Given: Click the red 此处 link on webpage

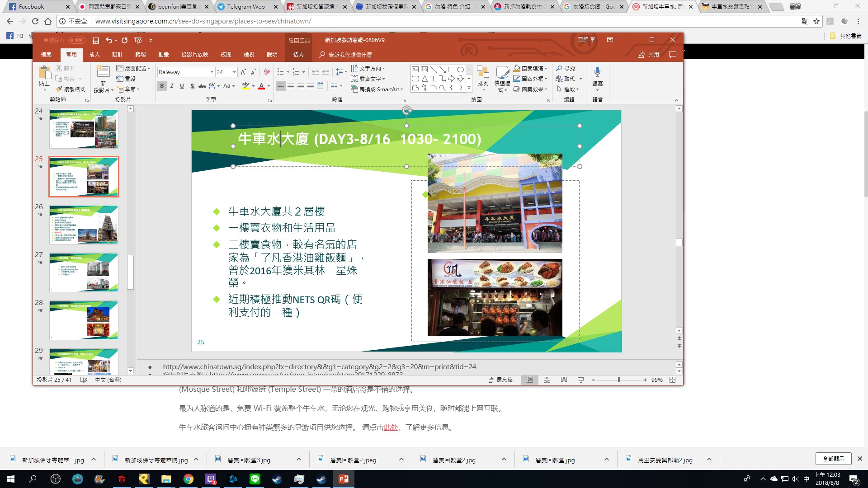Looking at the screenshot, I should click(x=391, y=427).
